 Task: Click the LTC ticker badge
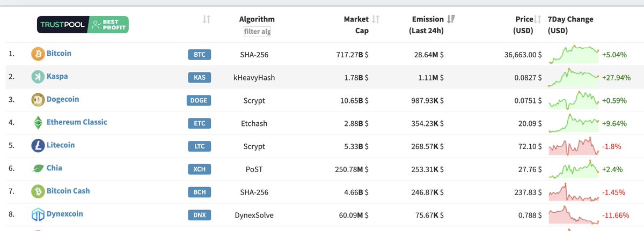pyautogui.click(x=200, y=146)
